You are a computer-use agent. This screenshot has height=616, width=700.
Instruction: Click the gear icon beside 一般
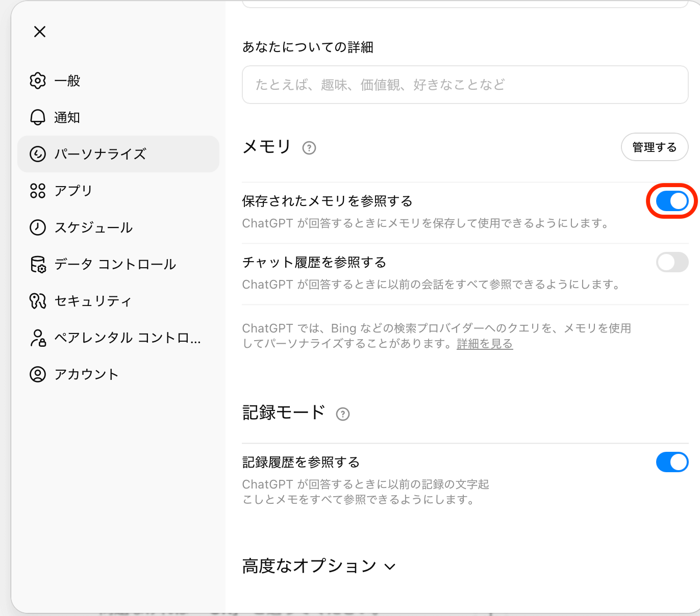(x=38, y=81)
